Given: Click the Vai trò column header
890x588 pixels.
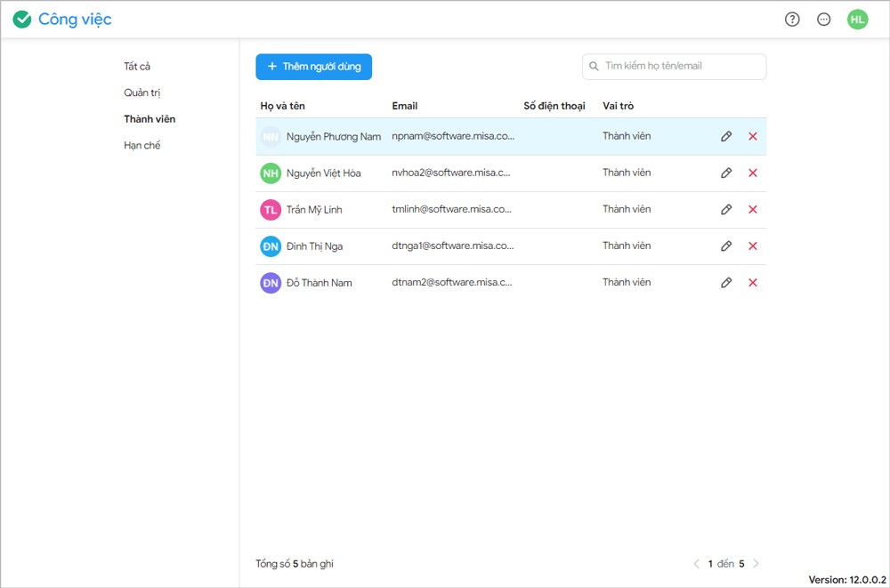Looking at the screenshot, I should pyautogui.click(x=618, y=106).
